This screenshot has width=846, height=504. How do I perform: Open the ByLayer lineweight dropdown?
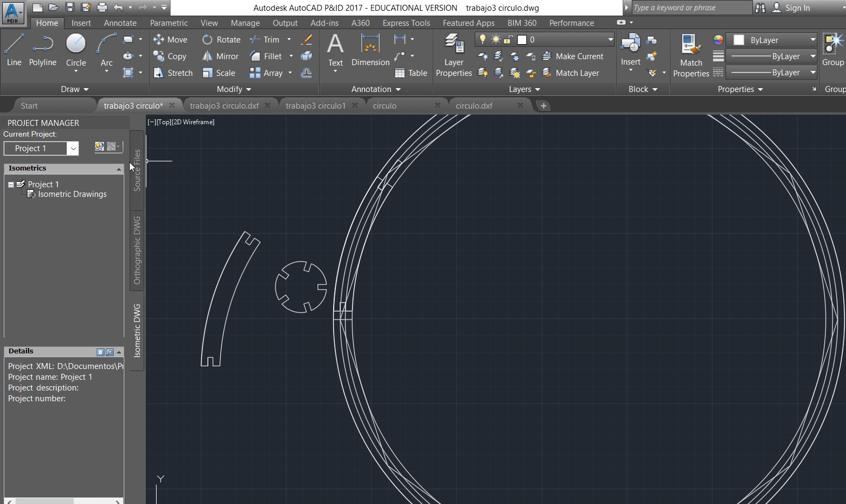813,56
